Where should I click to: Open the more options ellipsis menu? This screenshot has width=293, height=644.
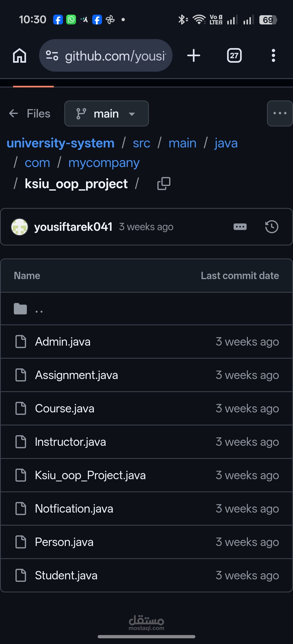click(x=280, y=113)
